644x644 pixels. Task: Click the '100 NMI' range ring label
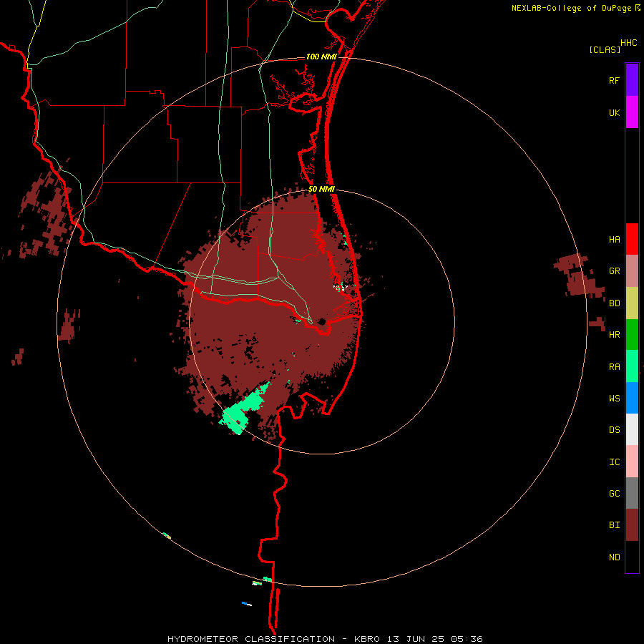[x=321, y=57]
